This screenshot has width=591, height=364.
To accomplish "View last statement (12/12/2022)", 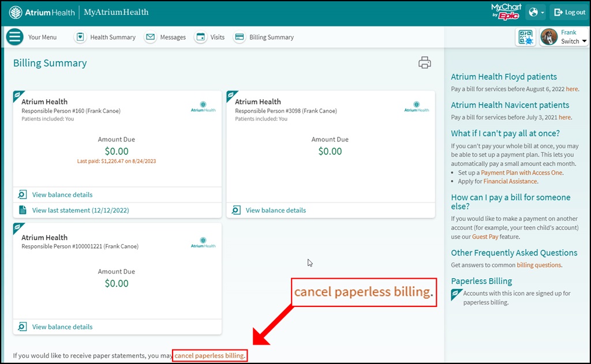I will 80,210.
